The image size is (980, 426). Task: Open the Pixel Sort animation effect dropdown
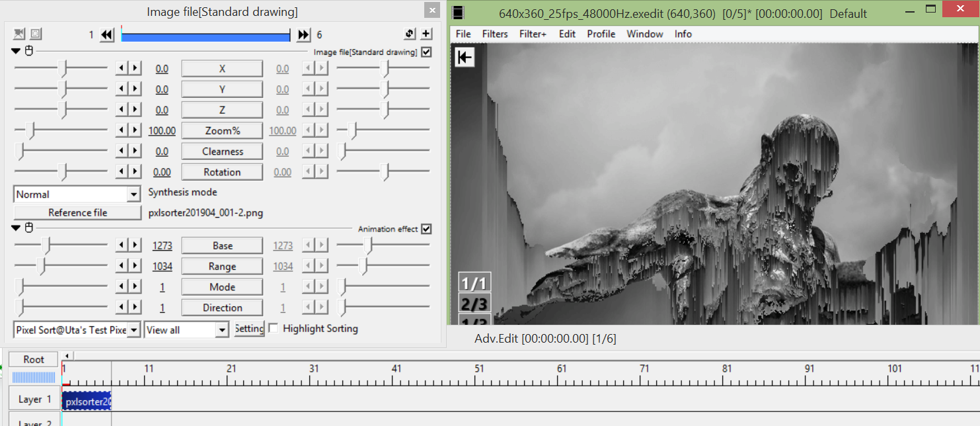pyautogui.click(x=77, y=329)
